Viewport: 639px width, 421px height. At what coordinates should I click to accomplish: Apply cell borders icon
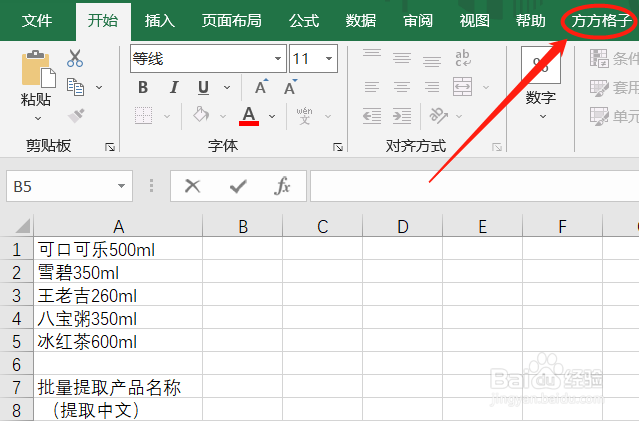tap(143, 116)
